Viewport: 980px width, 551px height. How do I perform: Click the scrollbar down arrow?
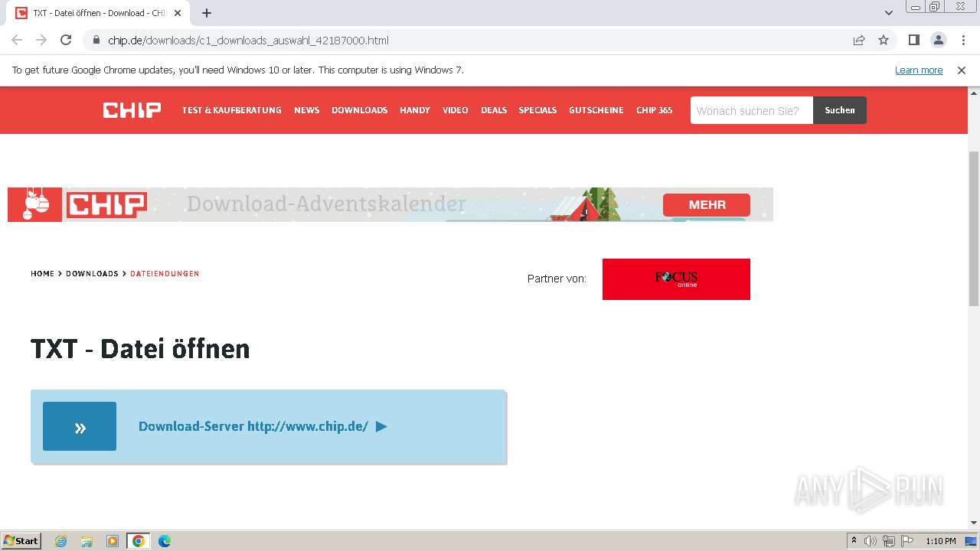974,523
